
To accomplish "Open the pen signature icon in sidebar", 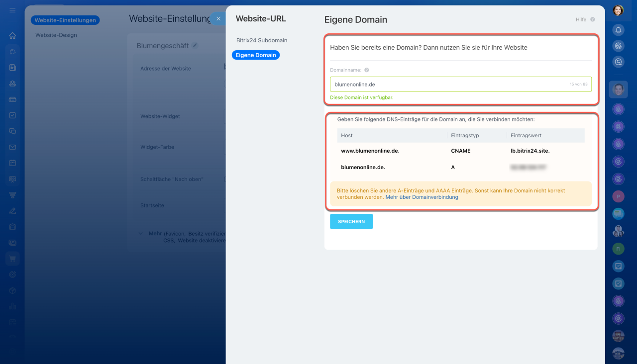I will (x=12, y=211).
